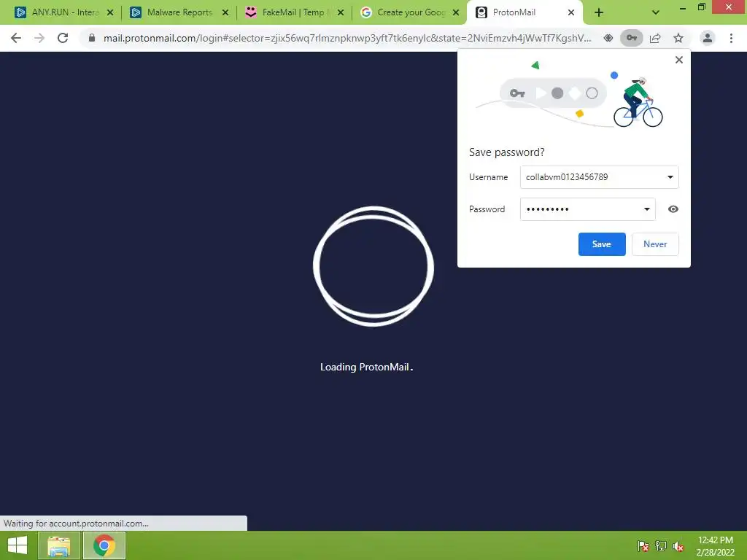Click the browser forward arrow
The width and height of the screenshot is (747, 560).
coord(39,38)
